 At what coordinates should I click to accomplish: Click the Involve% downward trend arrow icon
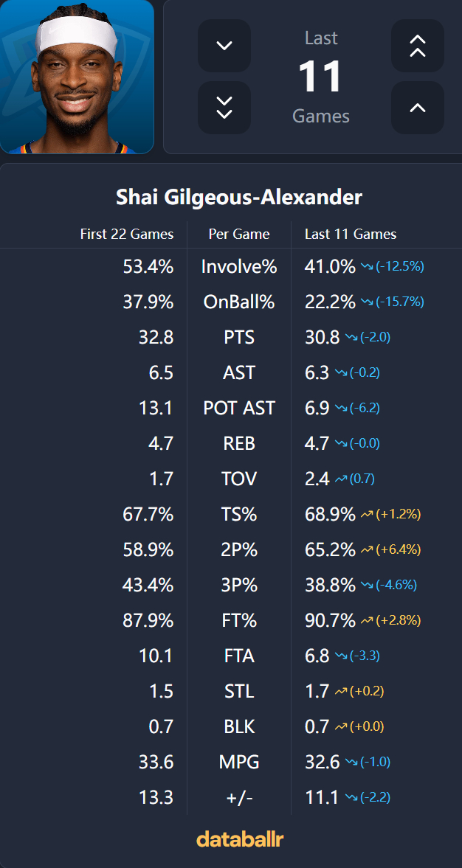coord(367,267)
